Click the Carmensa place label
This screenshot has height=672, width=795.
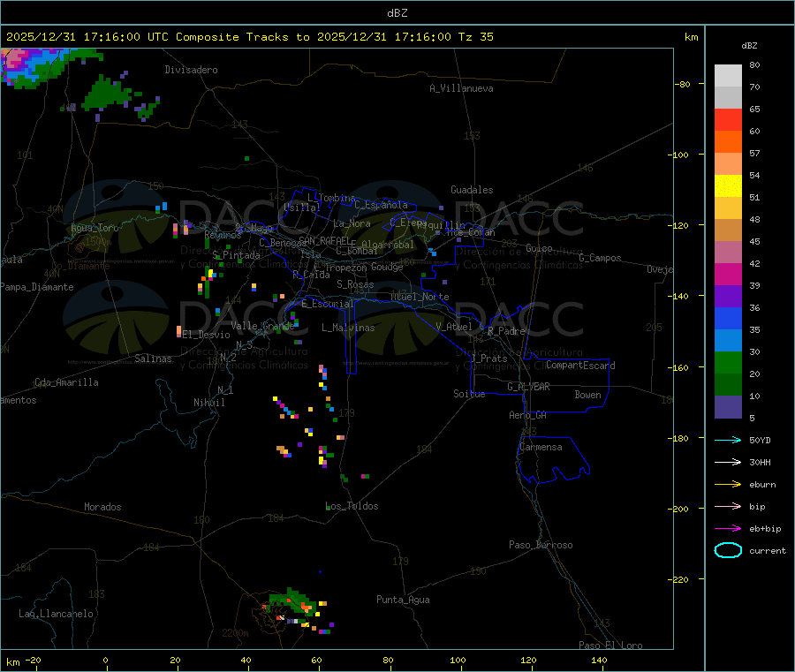click(541, 447)
